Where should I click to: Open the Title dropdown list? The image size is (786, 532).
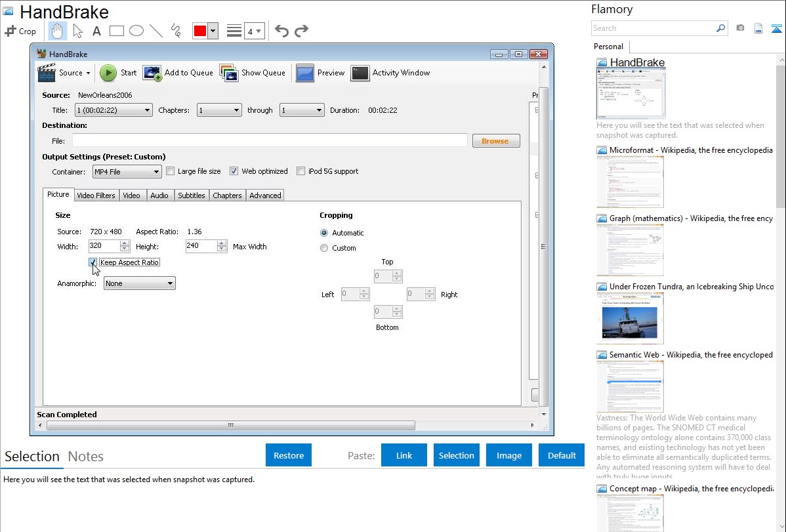[x=113, y=110]
